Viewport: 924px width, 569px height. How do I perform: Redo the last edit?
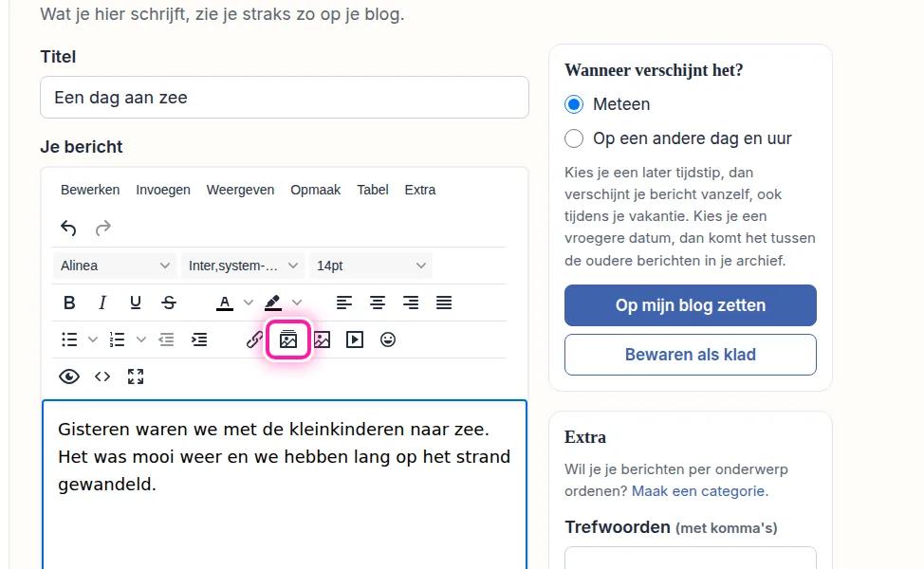pyautogui.click(x=103, y=228)
